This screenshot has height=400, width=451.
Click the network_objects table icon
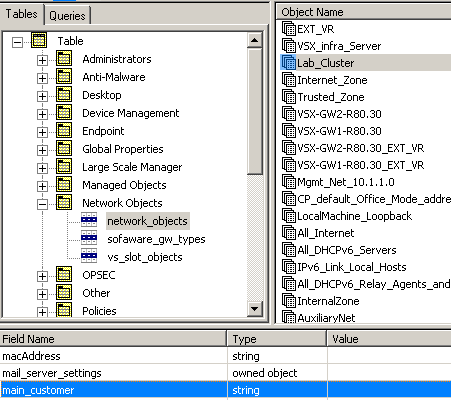[89, 220]
